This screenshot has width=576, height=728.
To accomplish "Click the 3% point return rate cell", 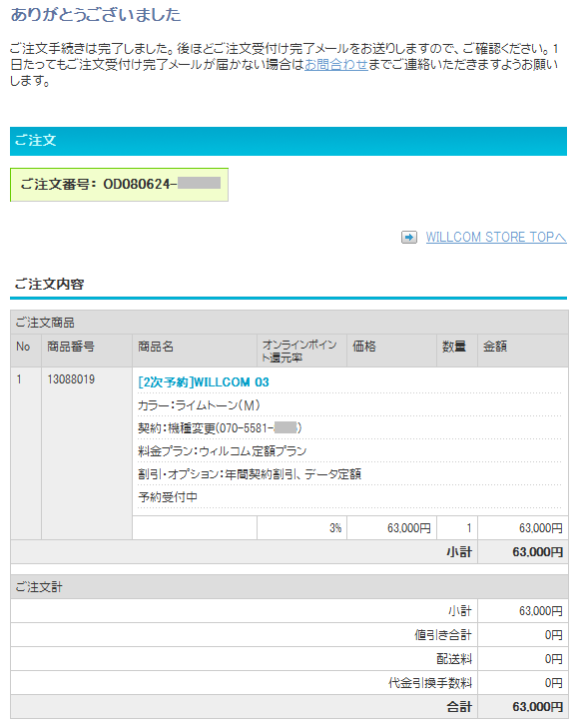I will 301,528.
